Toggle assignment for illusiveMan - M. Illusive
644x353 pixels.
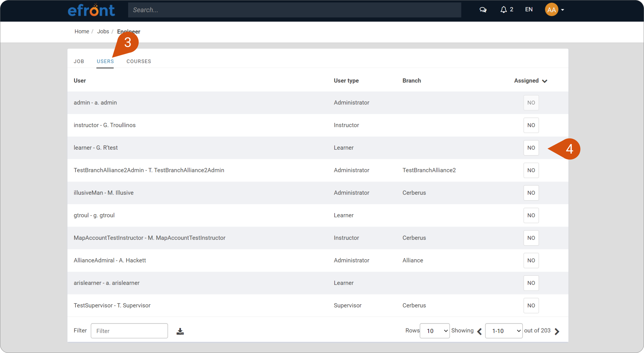531,193
